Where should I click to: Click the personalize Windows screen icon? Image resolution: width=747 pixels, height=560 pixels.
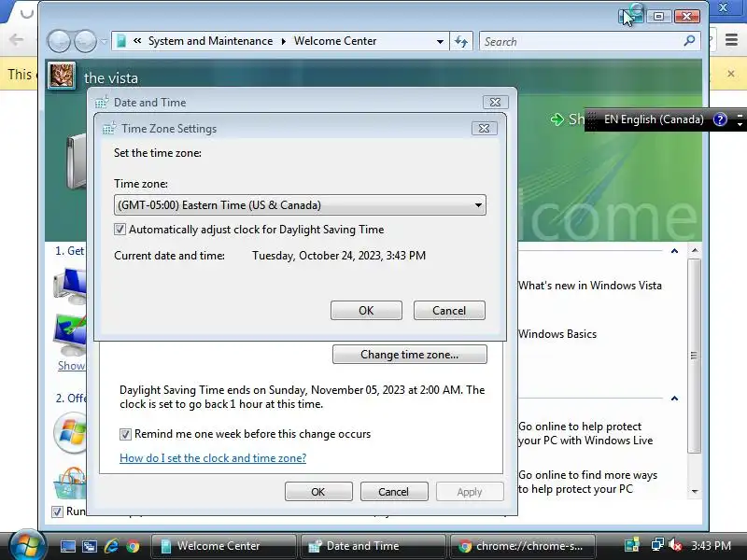pyautogui.click(x=71, y=334)
